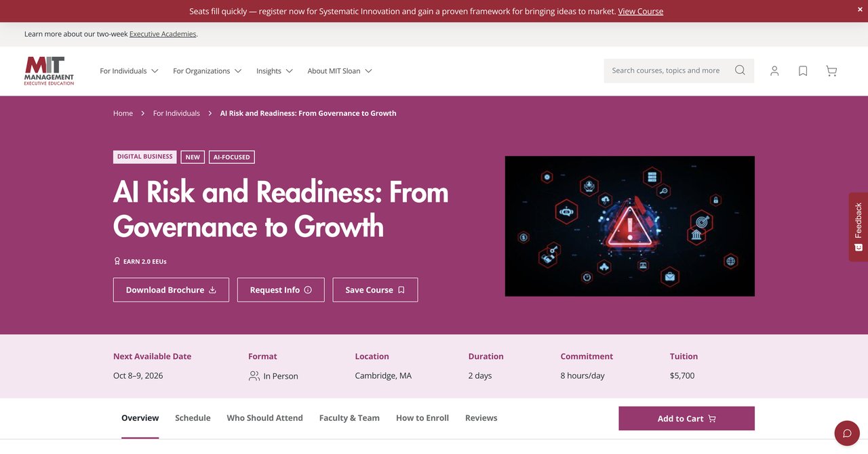This screenshot has height=454, width=868.
Task: Go to MIT Management Executive Education logo
Action: pyautogui.click(x=49, y=71)
